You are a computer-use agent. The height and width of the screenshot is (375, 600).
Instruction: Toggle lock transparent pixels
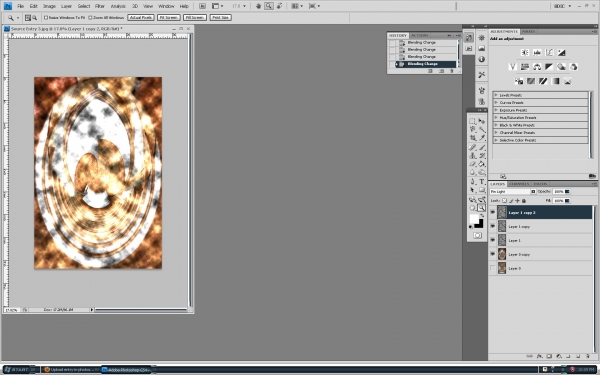pos(505,201)
